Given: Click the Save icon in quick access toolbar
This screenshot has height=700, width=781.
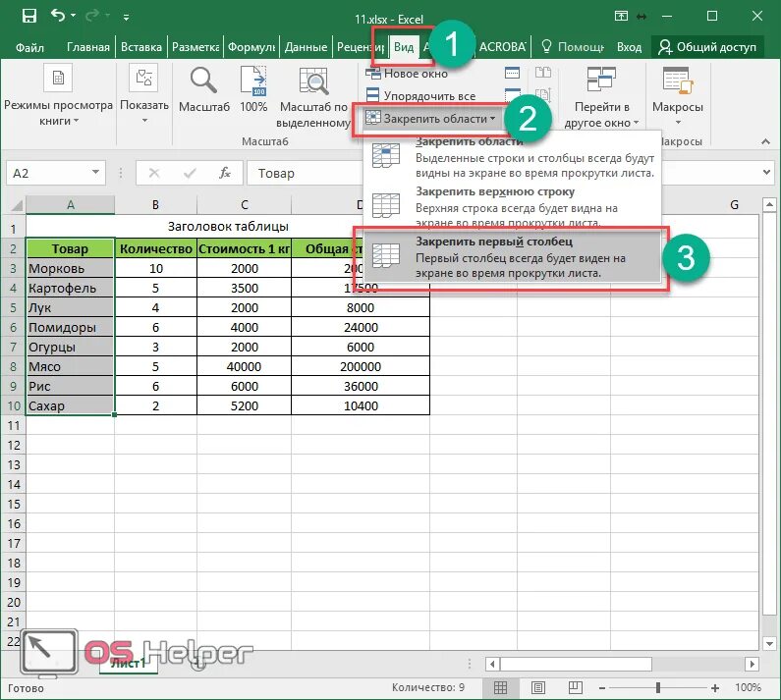Looking at the screenshot, I should [x=28, y=17].
